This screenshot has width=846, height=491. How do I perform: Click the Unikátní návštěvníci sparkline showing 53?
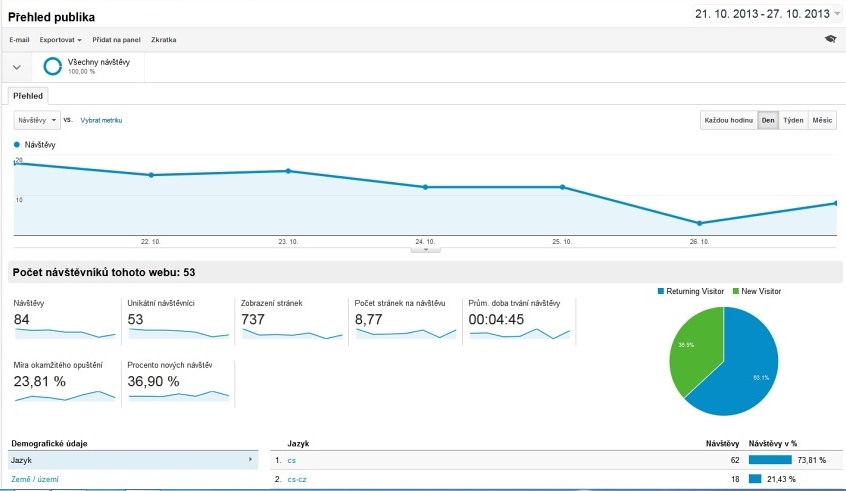pyautogui.click(x=179, y=333)
